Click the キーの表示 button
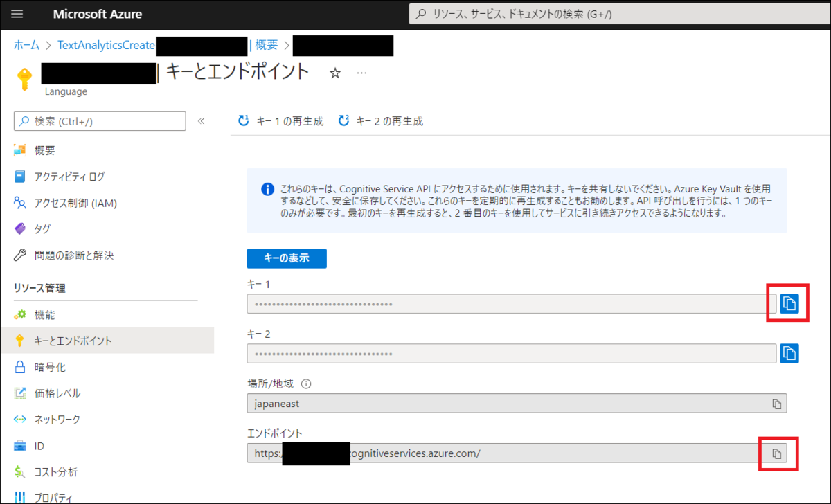831x504 pixels. (x=287, y=258)
